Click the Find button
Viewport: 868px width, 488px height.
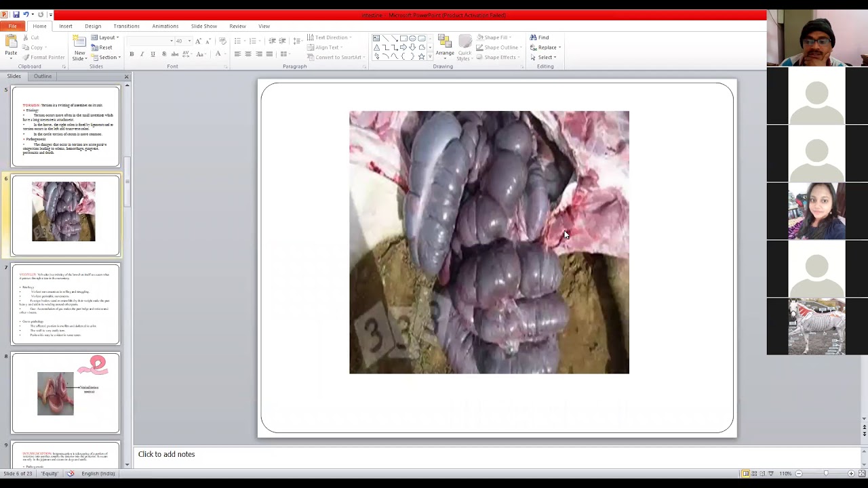pos(539,37)
